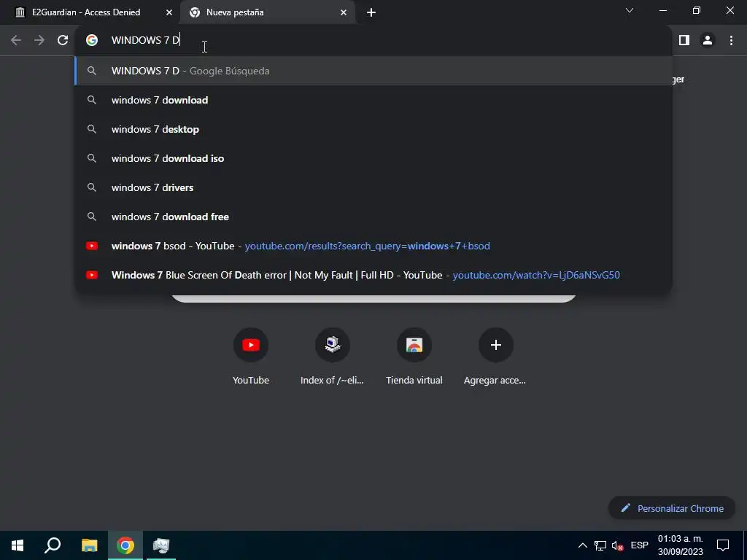Screen dimensions: 747x560
Task: Choose the 'windows 7 download free' suggestion
Action: [x=373, y=217]
